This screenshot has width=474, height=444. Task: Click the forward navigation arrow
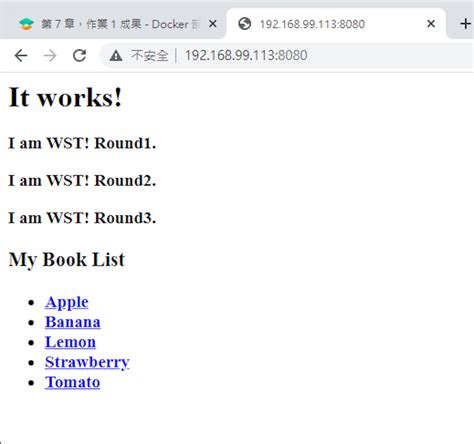click(50, 55)
